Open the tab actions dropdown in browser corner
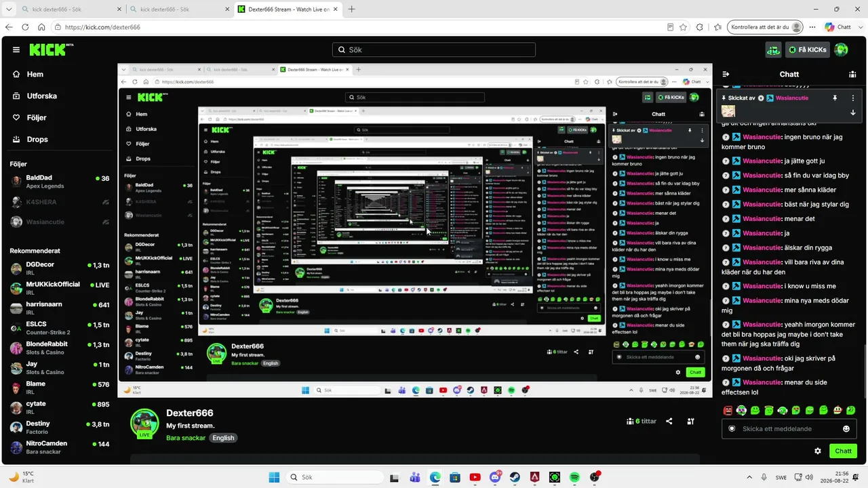The height and width of the screenshot is (488, 868). point(9,9)
